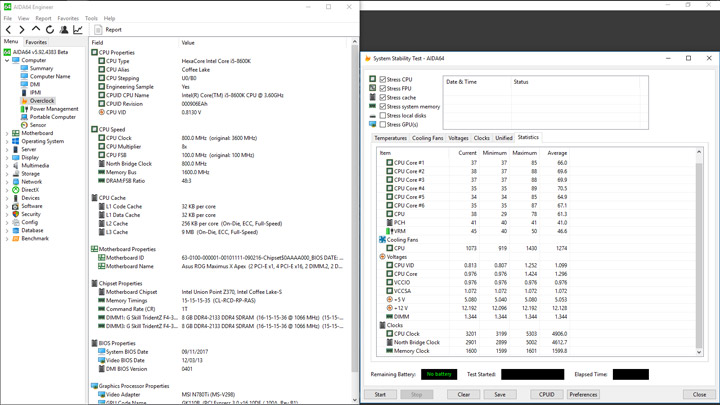Click the Report toolbar button
Image resolution: width=720 pixels, height=405 pixels.
(108, 30)
